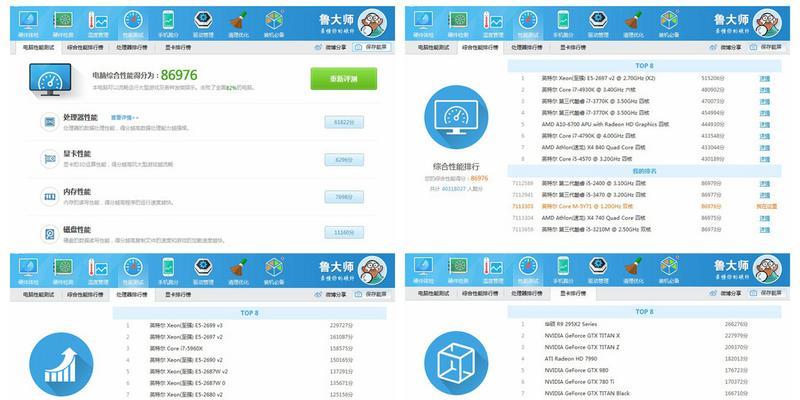Select ATI Radeon HD 7990 row
The width and height of the screenshot is (800, 400).
[x=644, y=359]
